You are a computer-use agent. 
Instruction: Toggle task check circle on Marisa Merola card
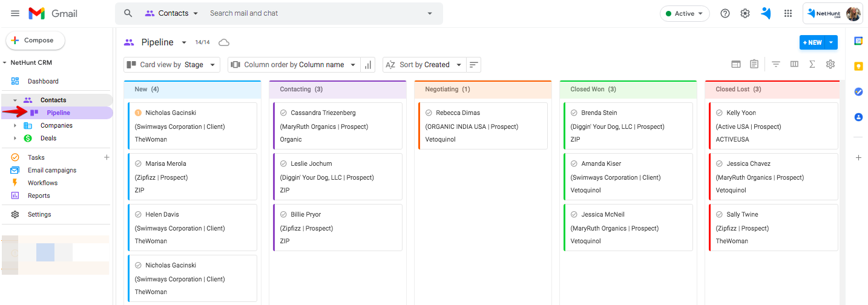[x=138, y=163]
